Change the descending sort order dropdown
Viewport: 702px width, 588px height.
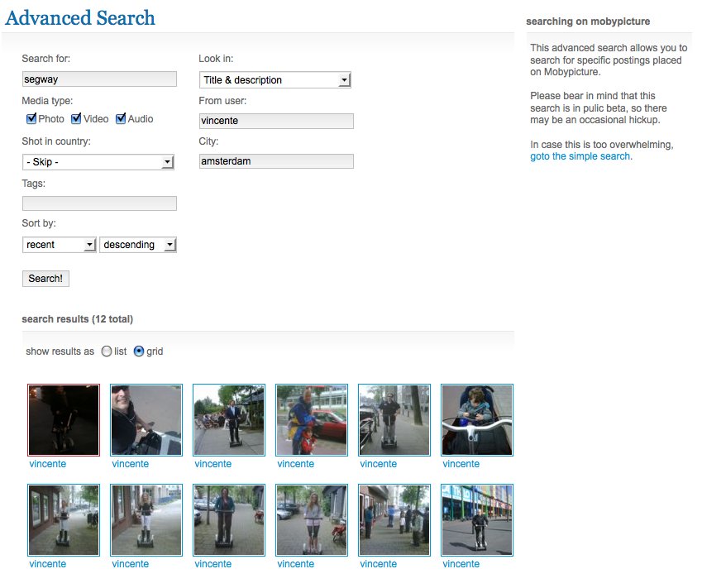(138, 245)
